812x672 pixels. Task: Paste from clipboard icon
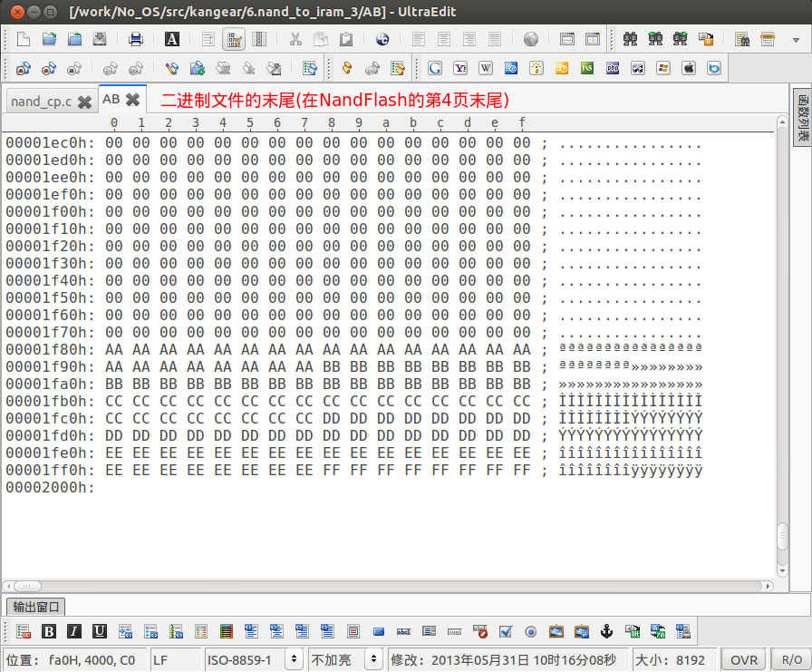pos(346,39)
